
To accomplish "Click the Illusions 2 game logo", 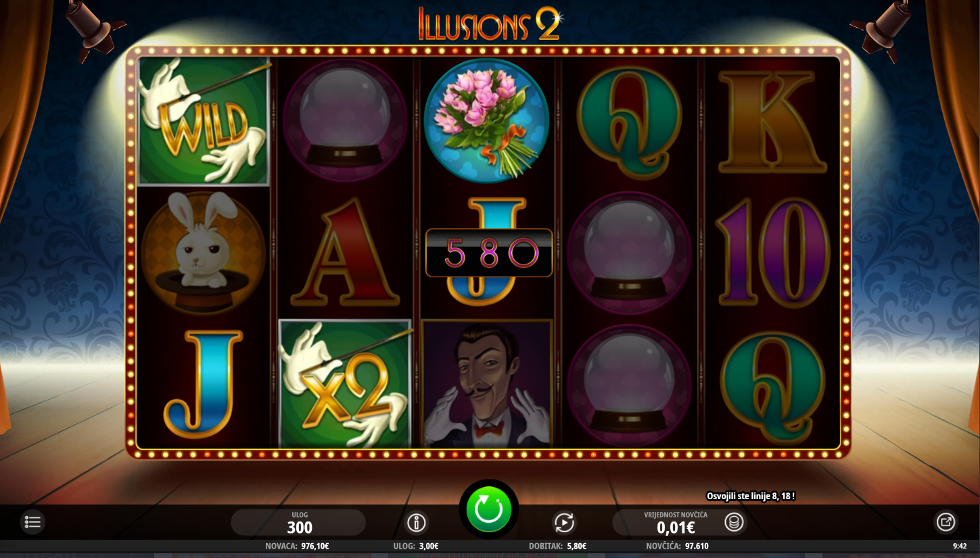I will [489, 23].
